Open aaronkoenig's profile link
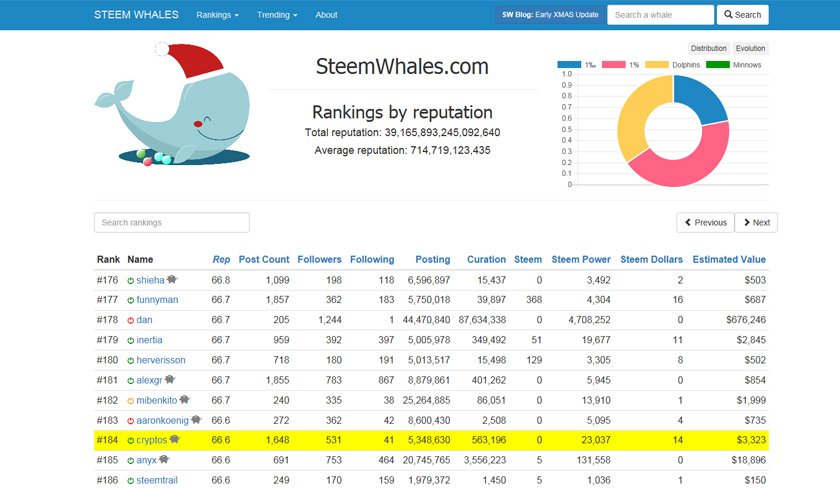840x490 pixels. (x=162, y=420)
